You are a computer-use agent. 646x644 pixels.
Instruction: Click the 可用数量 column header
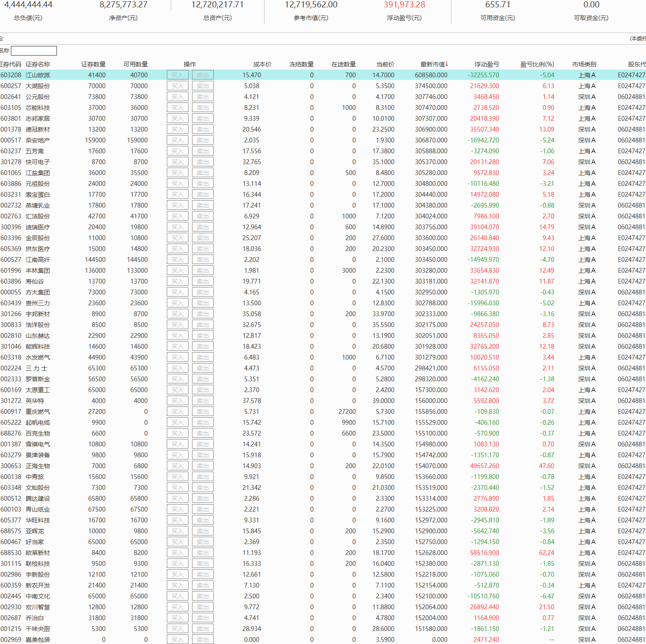click(x=135, y=64)
